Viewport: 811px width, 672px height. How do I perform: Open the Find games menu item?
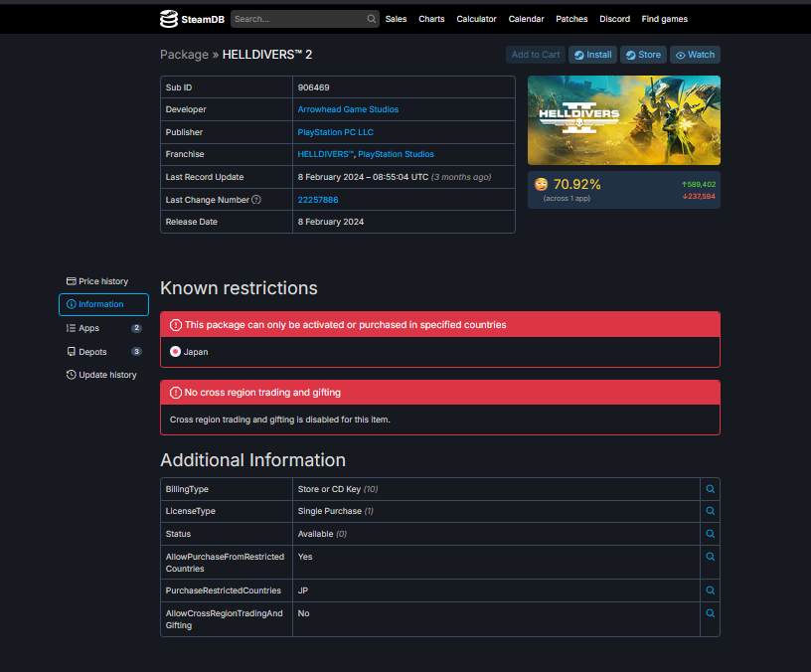tap(664, 19)
